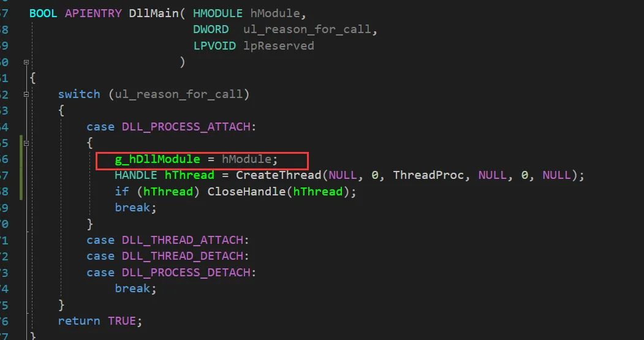Viewport: 644px width, 340px height.
Task: Click the DLL_PROCESS_ATTACH case label
Action: pos(186,127)
